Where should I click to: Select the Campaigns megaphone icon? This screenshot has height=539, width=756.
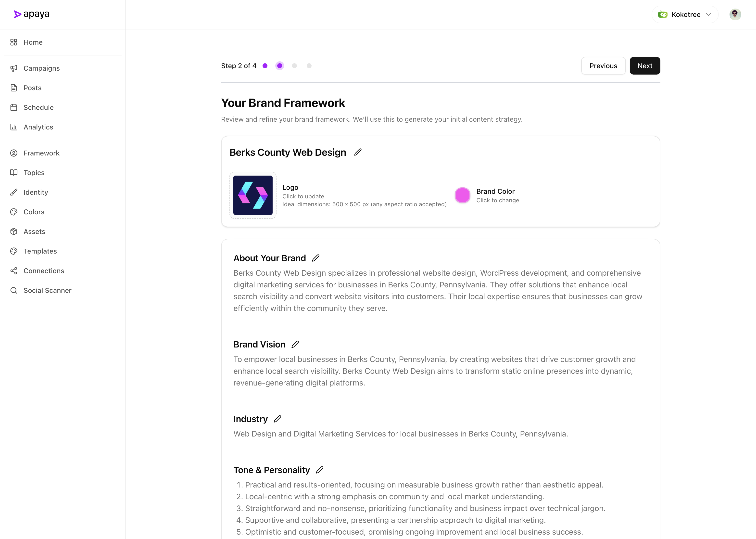[x=13, y=68]
